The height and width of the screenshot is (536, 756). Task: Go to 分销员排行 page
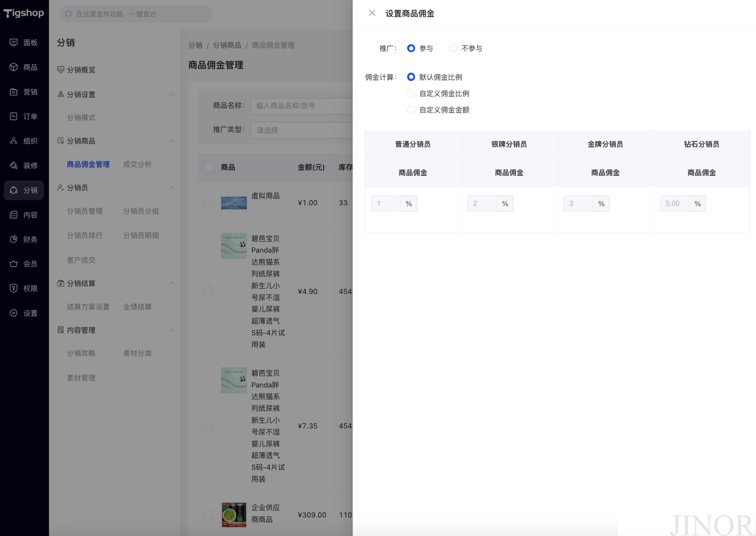[x=85, y=235]
